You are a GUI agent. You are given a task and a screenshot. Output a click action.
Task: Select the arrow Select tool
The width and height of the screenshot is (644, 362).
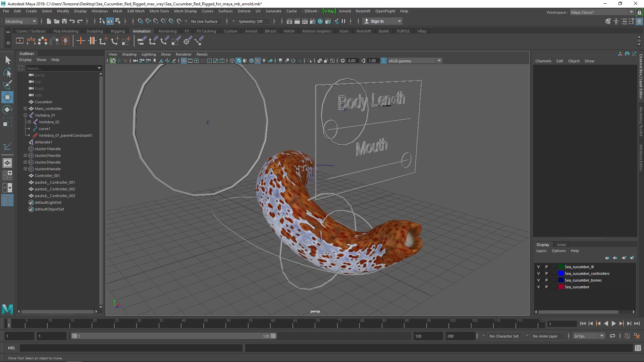pos(7,60)
